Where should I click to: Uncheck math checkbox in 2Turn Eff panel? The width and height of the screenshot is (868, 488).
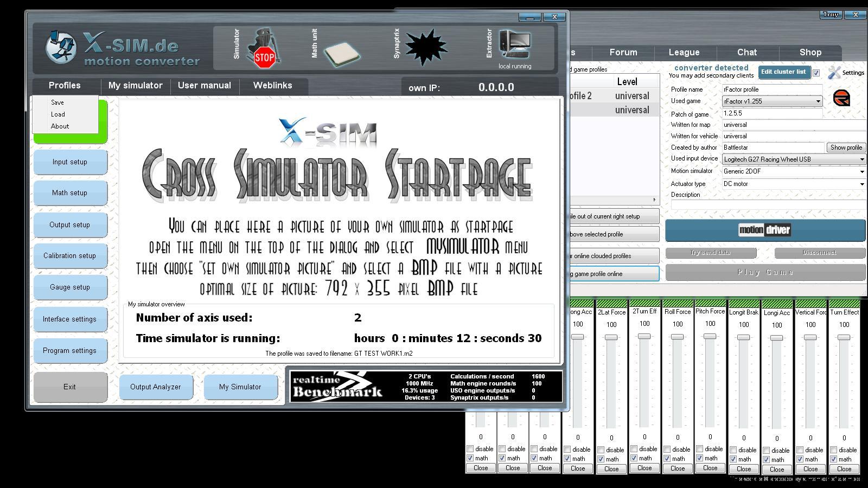[634, 458]
